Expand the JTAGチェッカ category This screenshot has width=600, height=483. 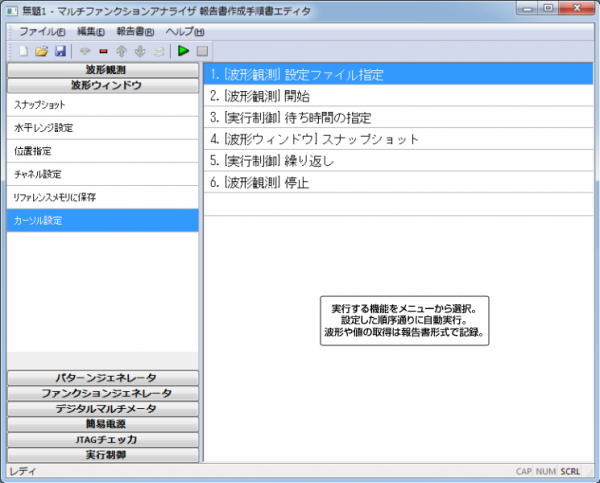point(103,439)
